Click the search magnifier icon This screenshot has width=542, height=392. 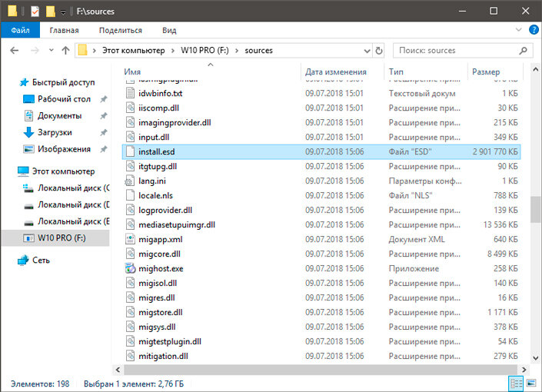pos(523,51)
